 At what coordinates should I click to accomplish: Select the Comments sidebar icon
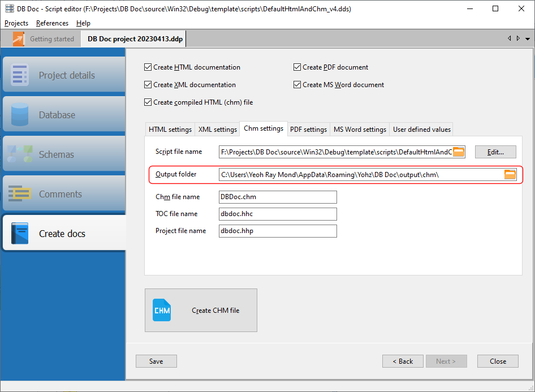[20, 194]
